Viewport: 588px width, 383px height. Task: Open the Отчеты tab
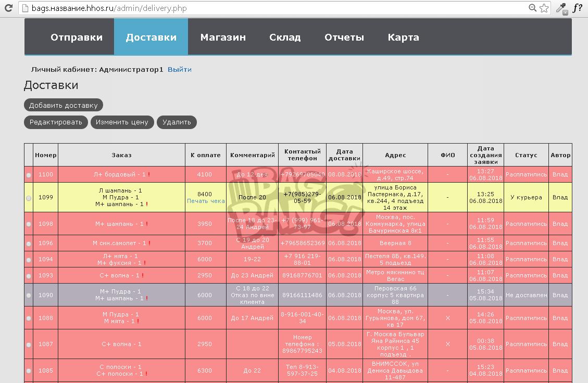(344, 37)
